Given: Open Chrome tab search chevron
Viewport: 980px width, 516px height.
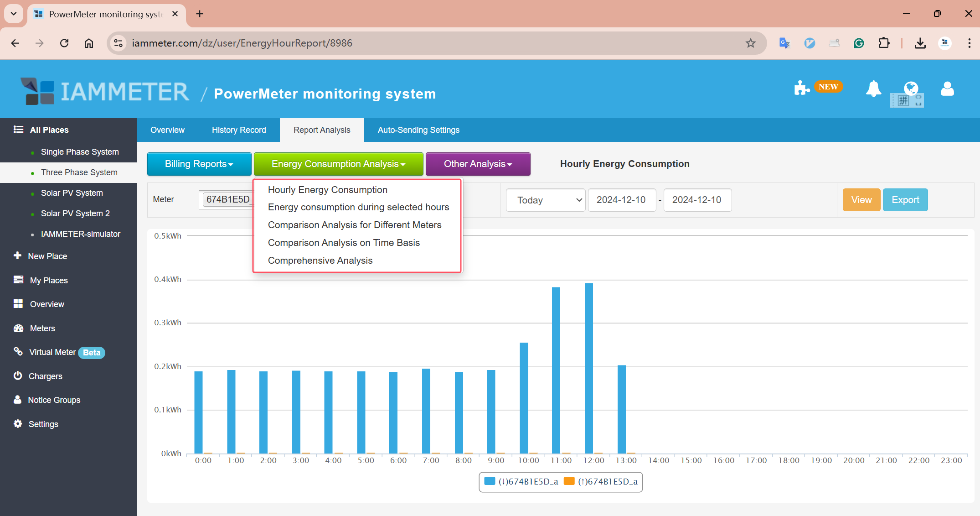Looking at the screenshot, I should [14, 14].
